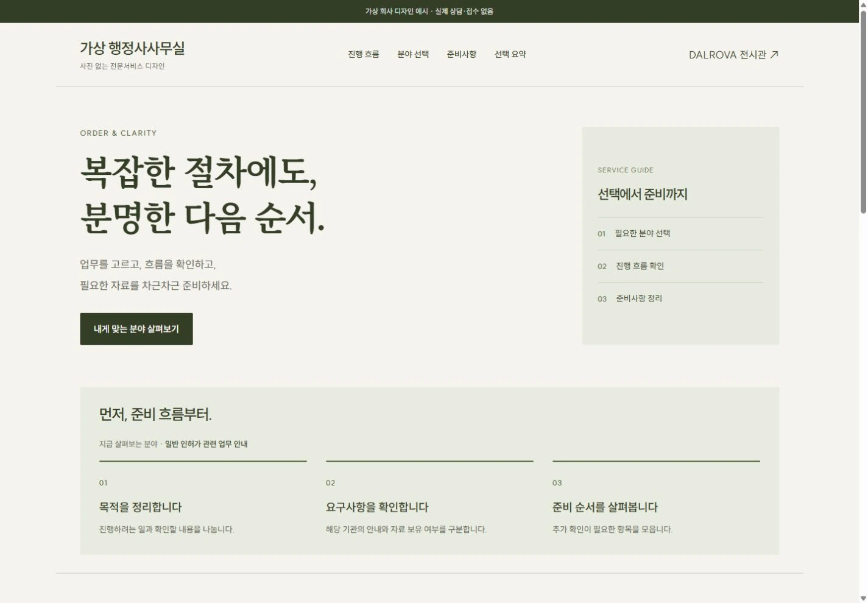Select the 준비사항 navigation item

click(x=462, y=54)
